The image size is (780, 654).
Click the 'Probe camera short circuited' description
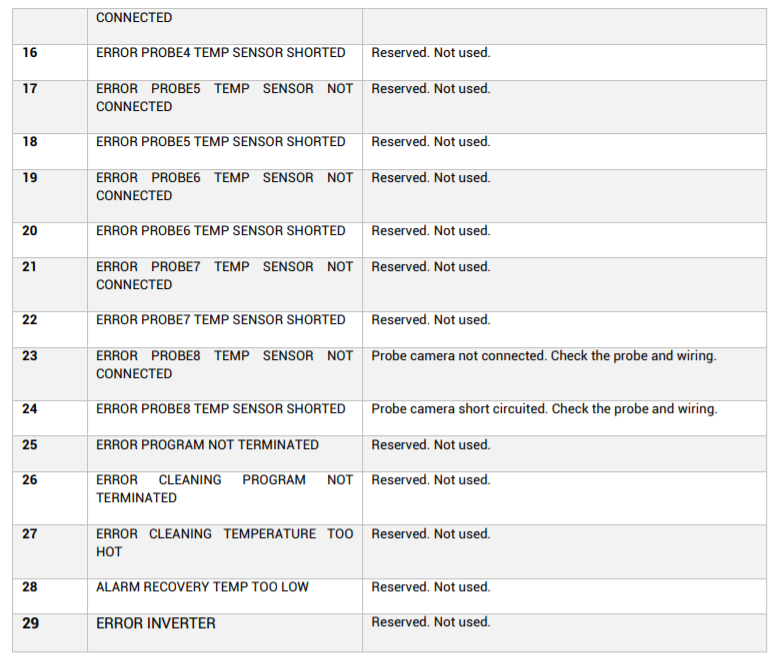(544, 409)
